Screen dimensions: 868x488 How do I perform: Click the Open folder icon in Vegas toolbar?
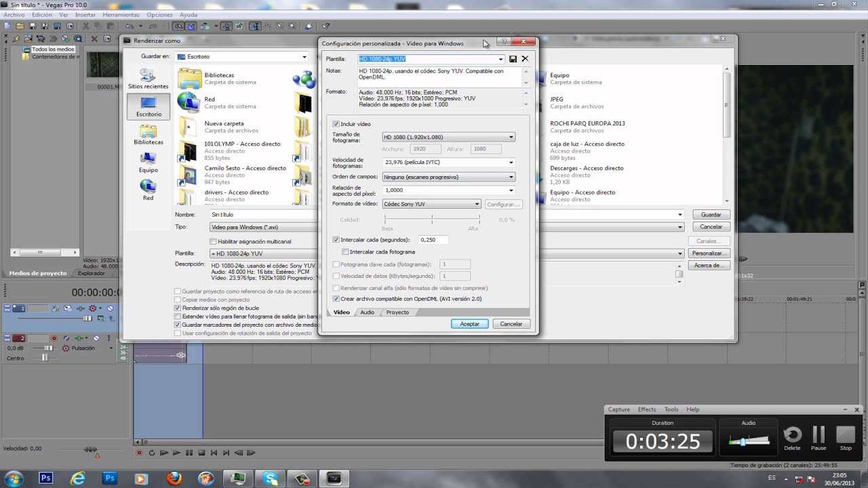click(20, 26)
